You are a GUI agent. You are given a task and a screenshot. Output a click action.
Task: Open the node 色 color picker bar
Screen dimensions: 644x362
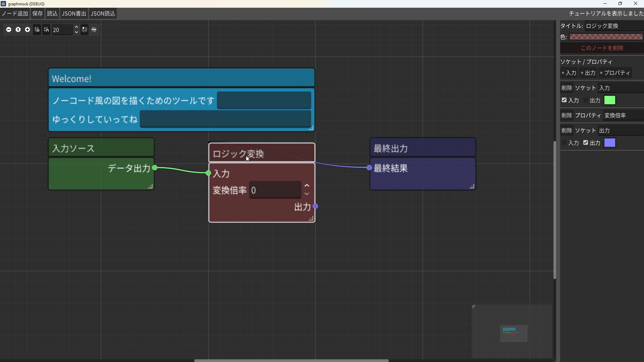[606, 37]
